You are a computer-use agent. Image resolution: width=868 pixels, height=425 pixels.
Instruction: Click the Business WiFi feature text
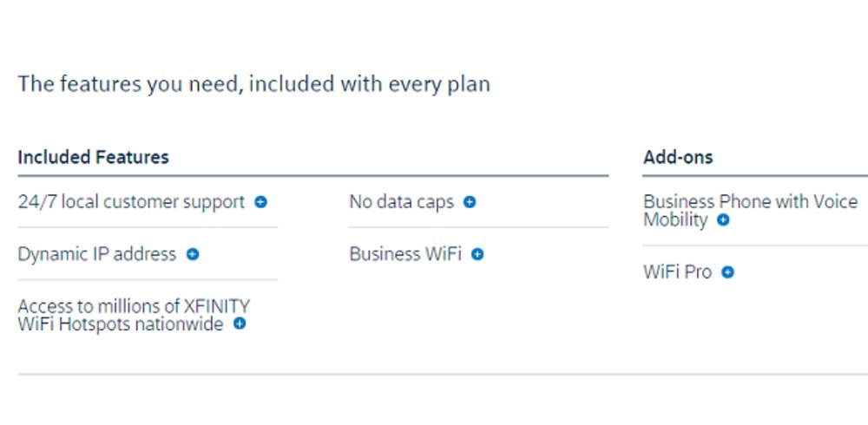[405, 254]
